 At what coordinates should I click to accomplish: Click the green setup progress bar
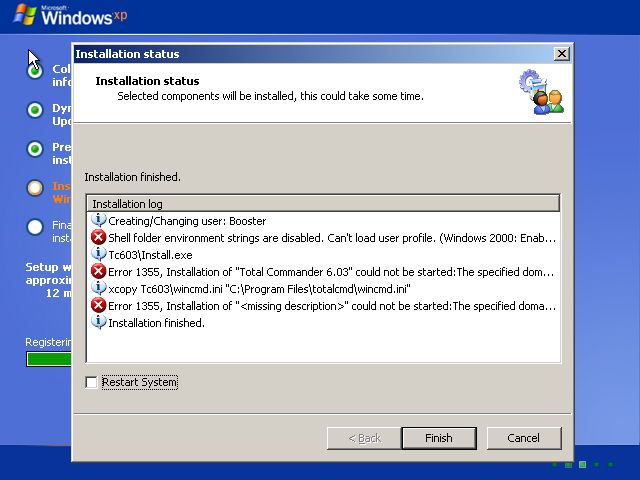(49, 359)
